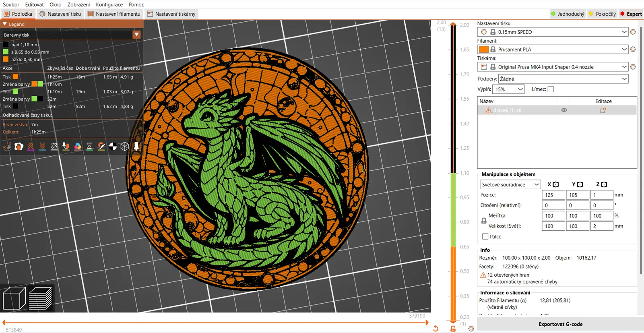644x333 pixels.
Task: Open the Okno menu
Action: point(56,4)
